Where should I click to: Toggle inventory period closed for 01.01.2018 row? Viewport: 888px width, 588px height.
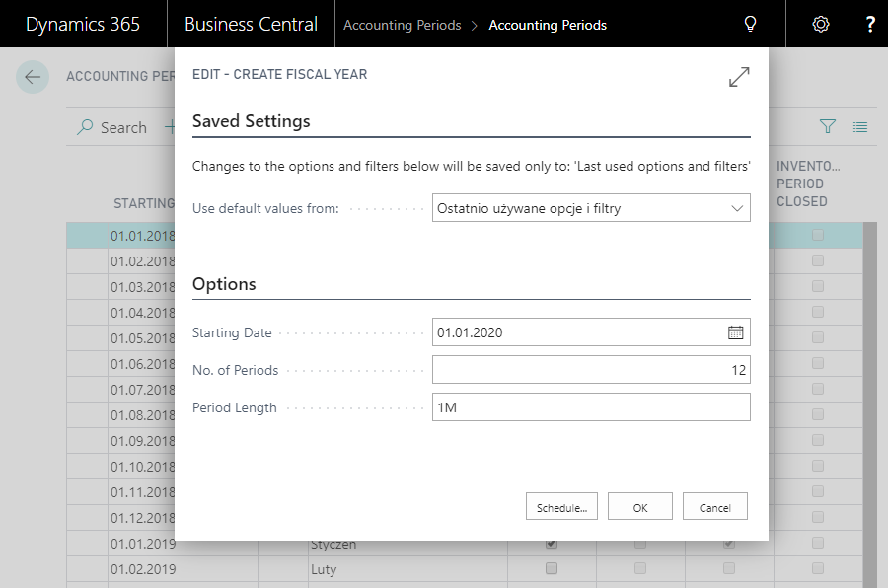817,235
